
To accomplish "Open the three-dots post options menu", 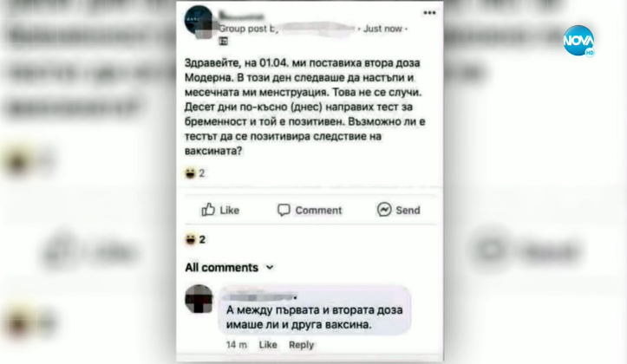I will coord(429,13).
